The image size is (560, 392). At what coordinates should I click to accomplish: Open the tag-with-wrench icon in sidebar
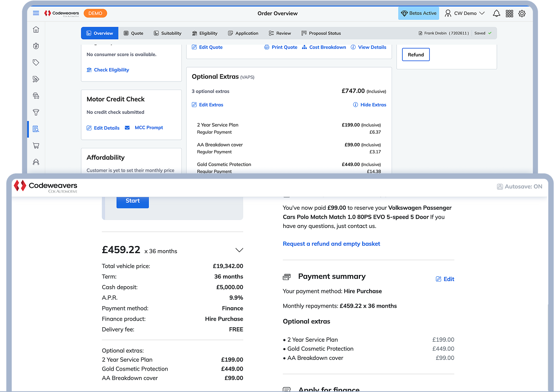click(36, 79)
